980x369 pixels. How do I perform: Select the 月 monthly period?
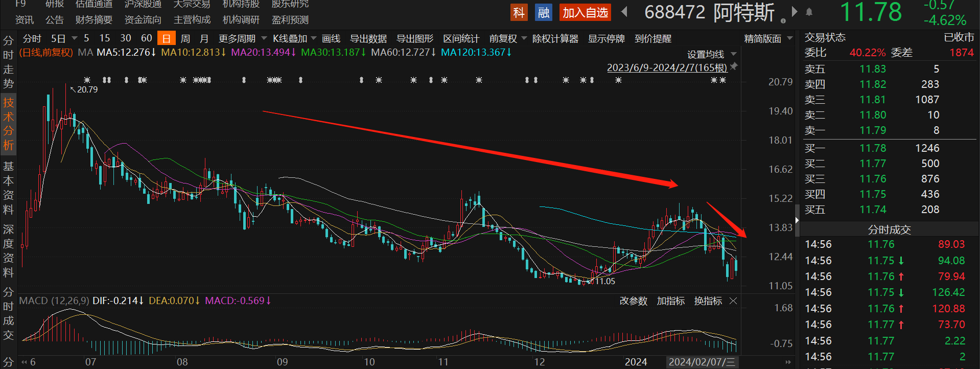pyautogui.click(x=204, y=38)
